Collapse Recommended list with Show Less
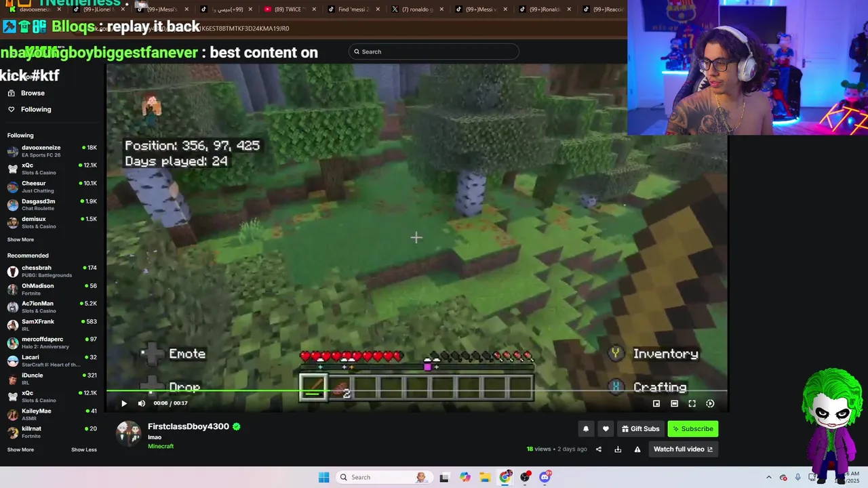The image size is (868, 488). coord(84,449)
